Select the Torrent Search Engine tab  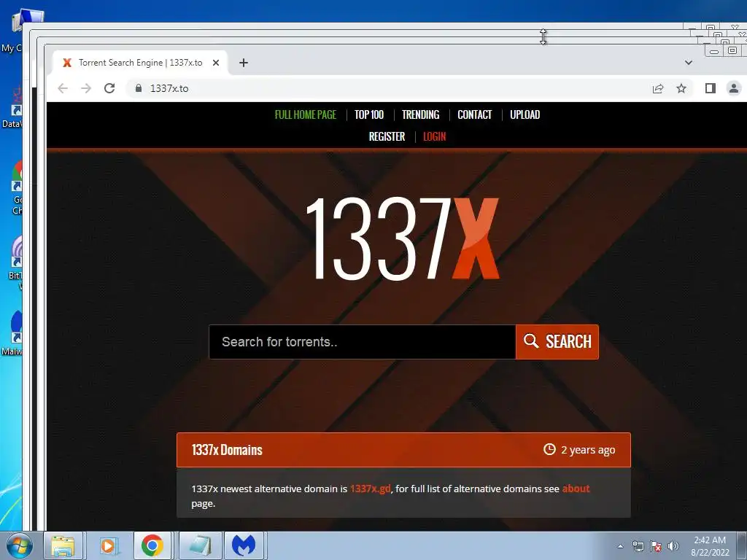140,63
